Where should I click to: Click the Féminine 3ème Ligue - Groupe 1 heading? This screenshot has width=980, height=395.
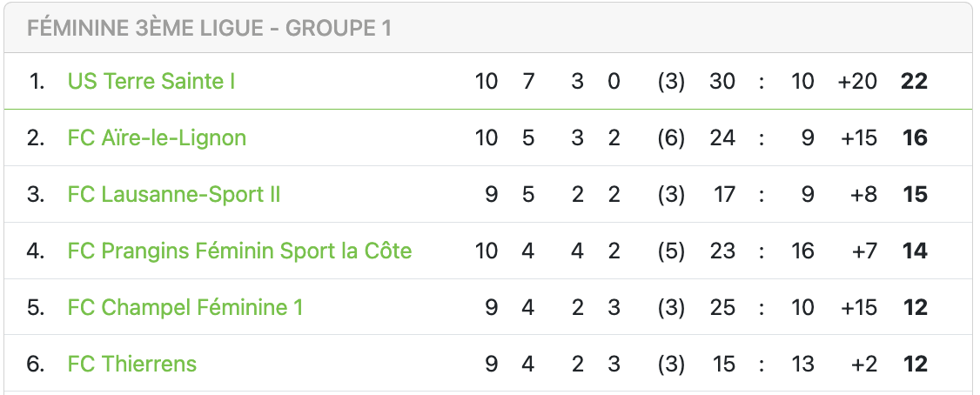pyautogui.click(x=209, y=29)
